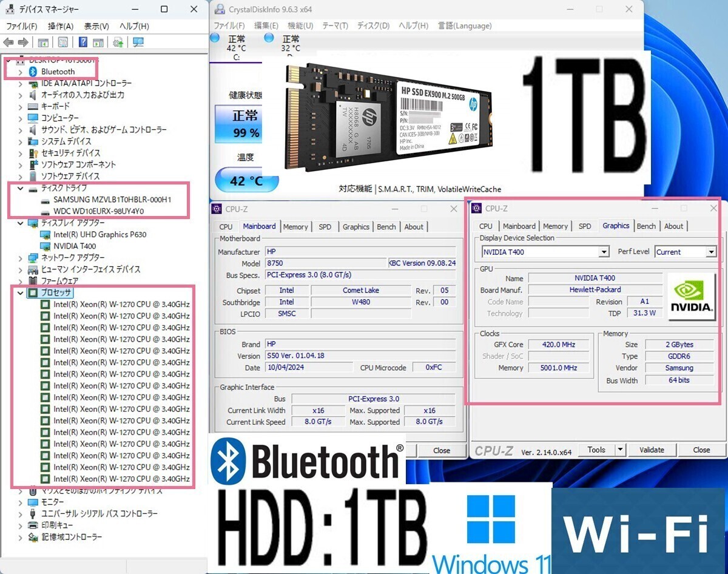Click the Validate button in CPU-Z
Screen dimensions: 728x574
(652, 450)
